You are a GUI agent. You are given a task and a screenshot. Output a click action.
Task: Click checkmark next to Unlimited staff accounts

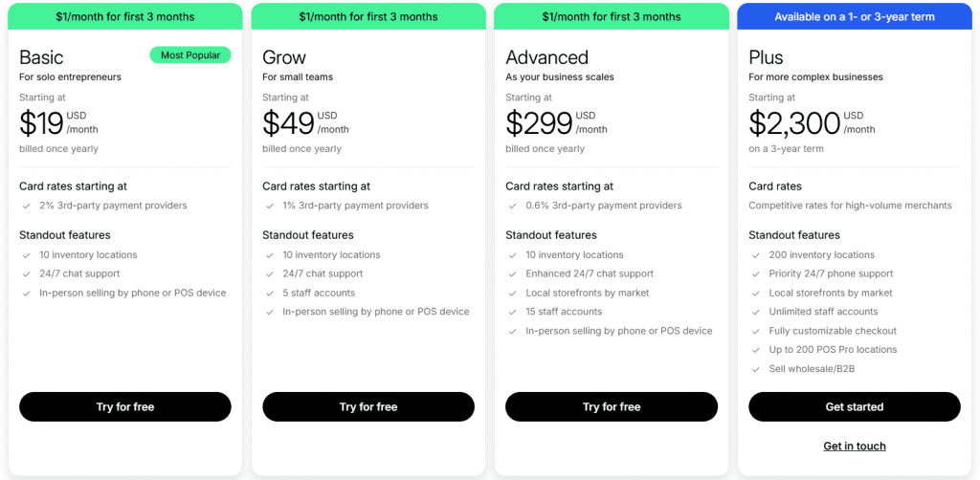click(754, 312)
